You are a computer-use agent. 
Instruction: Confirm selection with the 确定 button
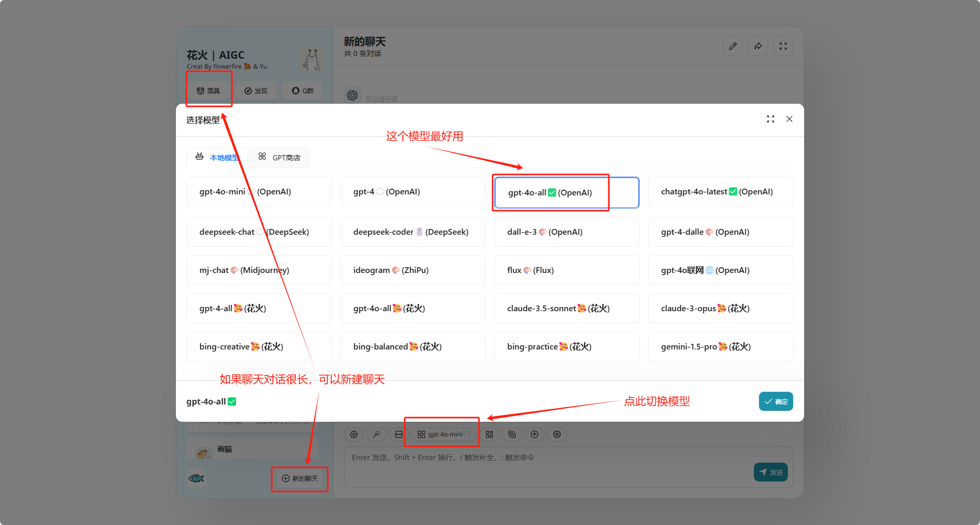(x=776, y=401)
